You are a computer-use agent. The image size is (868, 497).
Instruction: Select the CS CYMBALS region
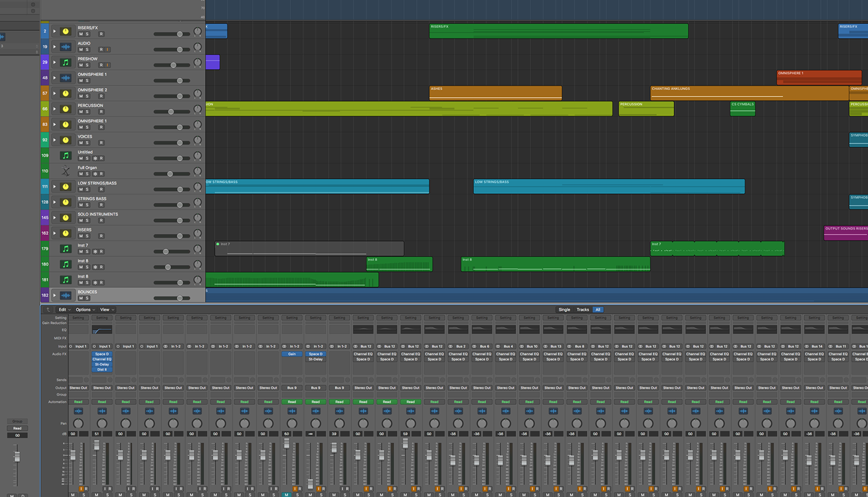(x=742, y=109)
